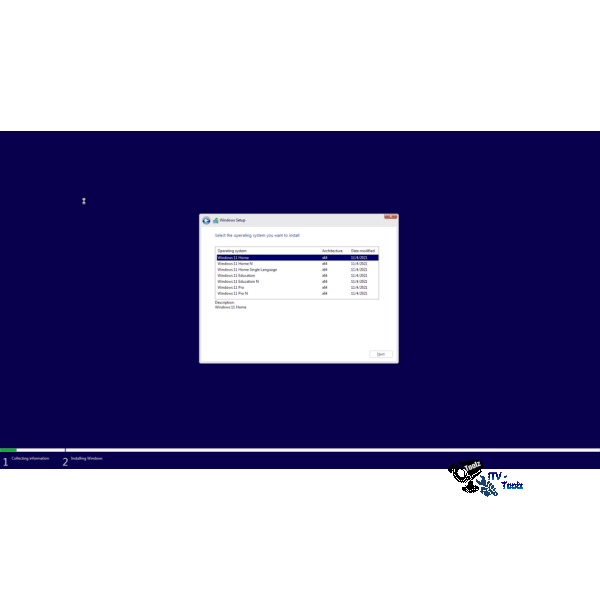The width and height of the screenshot is (600, 600).
Task: Click the Next button
Action: click(381, 354)
